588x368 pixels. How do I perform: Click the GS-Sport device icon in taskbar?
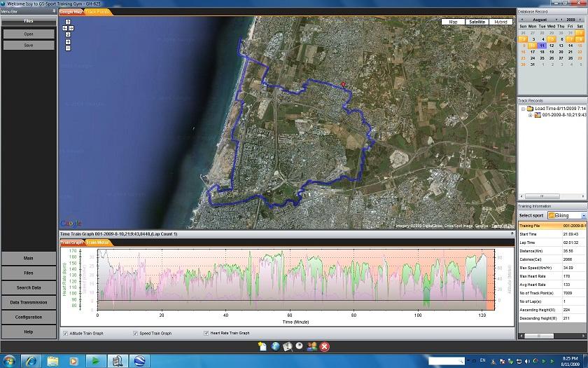[x=118, y=361]
